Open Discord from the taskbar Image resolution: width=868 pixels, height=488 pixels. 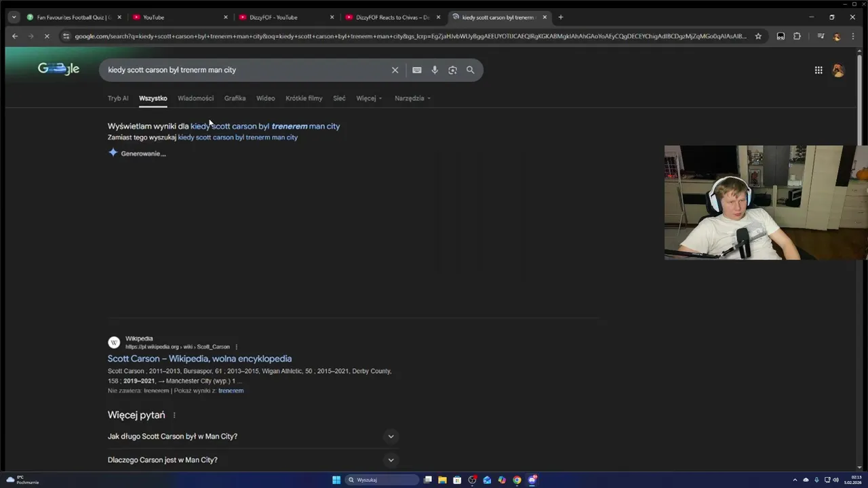(532, 480)
